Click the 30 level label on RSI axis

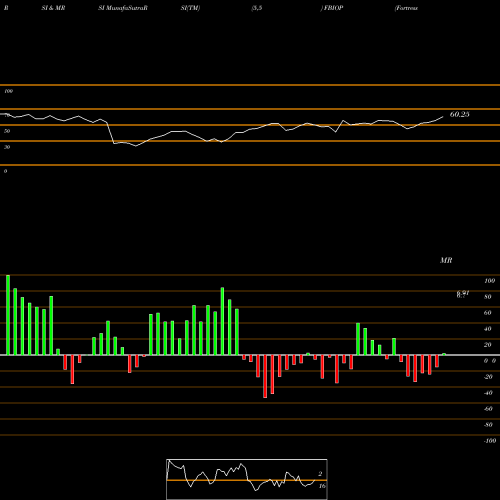pos(7,147)
